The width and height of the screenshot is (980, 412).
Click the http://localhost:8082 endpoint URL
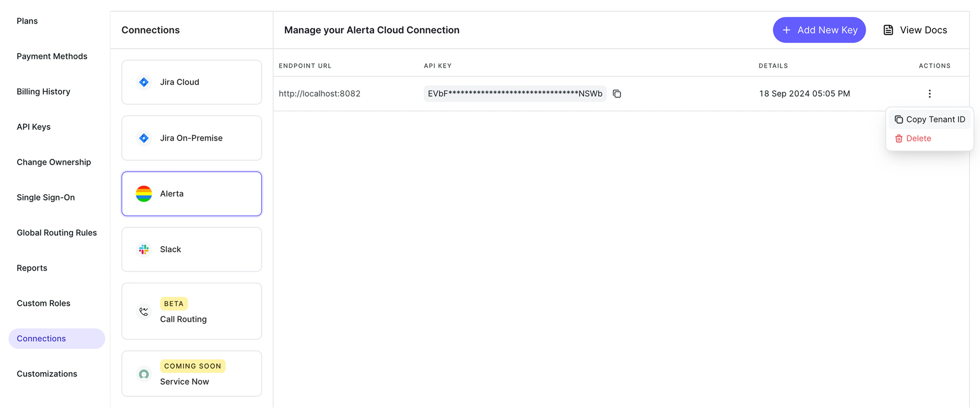point(319,94)
